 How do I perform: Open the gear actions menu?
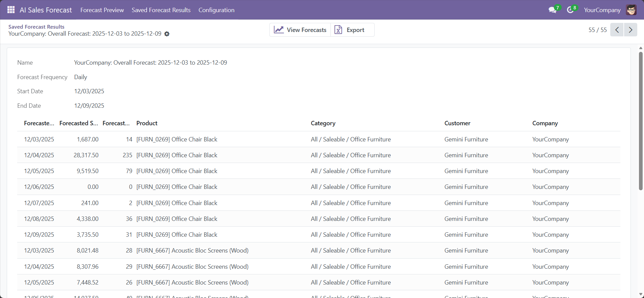(x=167, y=34)
